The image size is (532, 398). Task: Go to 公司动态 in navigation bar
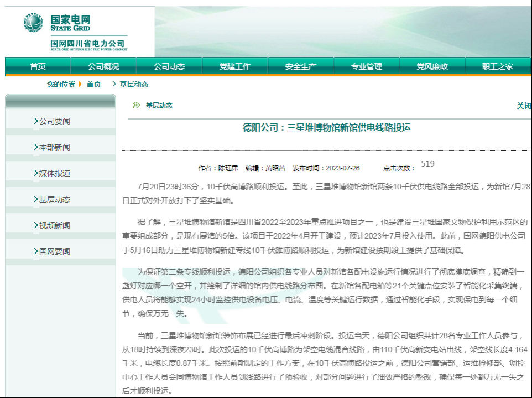point(169,66)
